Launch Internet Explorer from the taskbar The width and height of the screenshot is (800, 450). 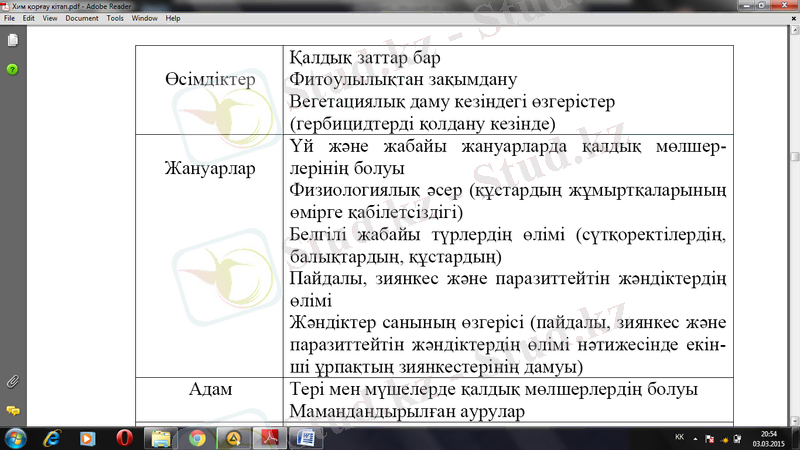[x=52, y=439]
